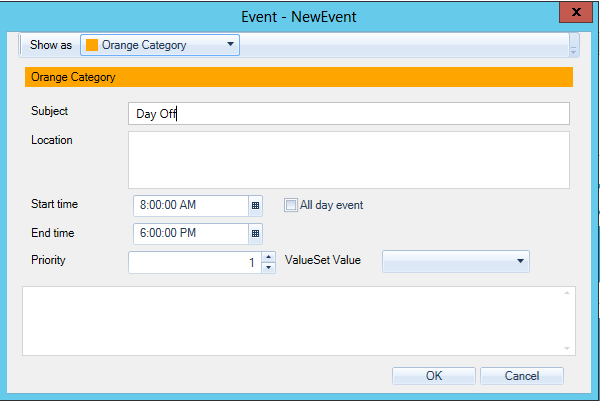Click the Orange Category color bar

pos(298,77)
